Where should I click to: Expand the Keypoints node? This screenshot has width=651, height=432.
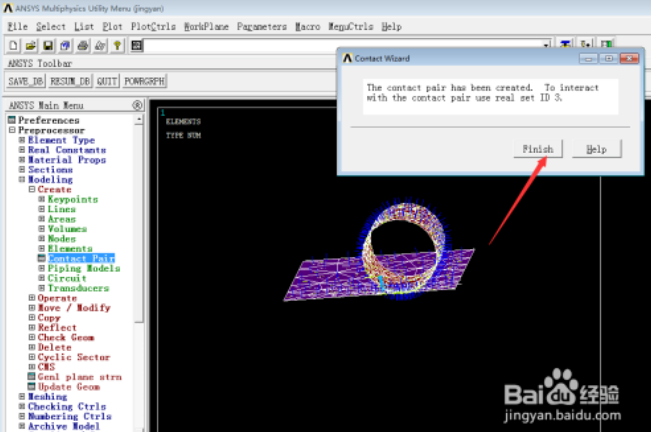click(42, 199)
